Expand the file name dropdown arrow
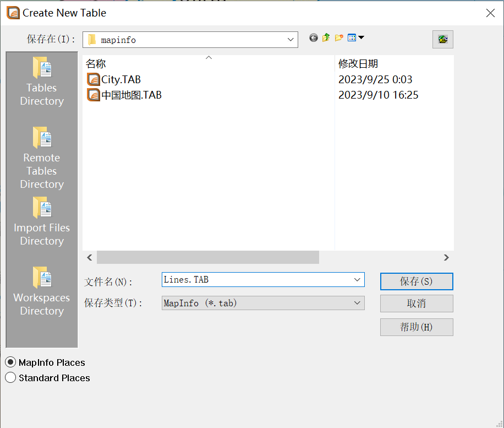 tap(357, 280)
